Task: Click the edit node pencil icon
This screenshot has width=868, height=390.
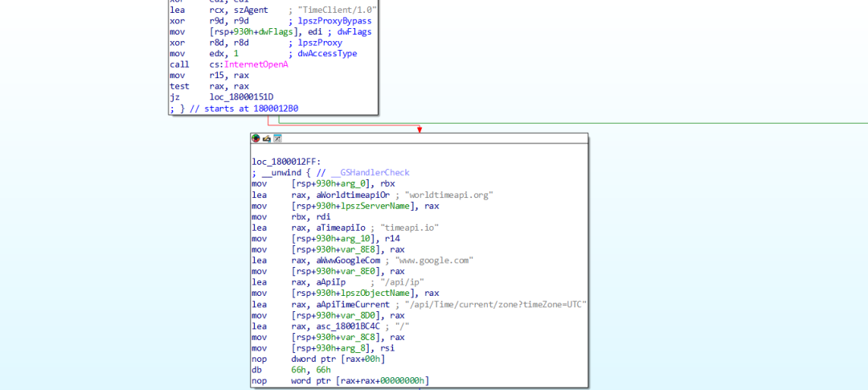Action: (x=267, y=138)
